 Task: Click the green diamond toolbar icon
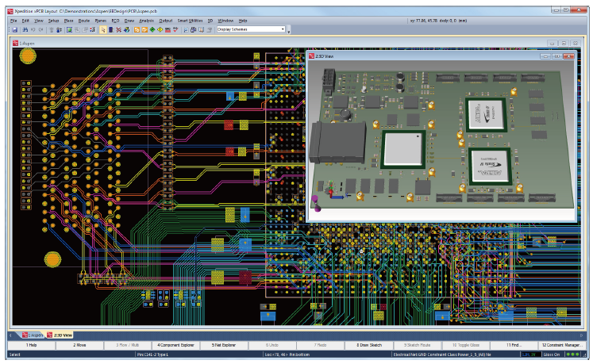(x=151, y=29)
